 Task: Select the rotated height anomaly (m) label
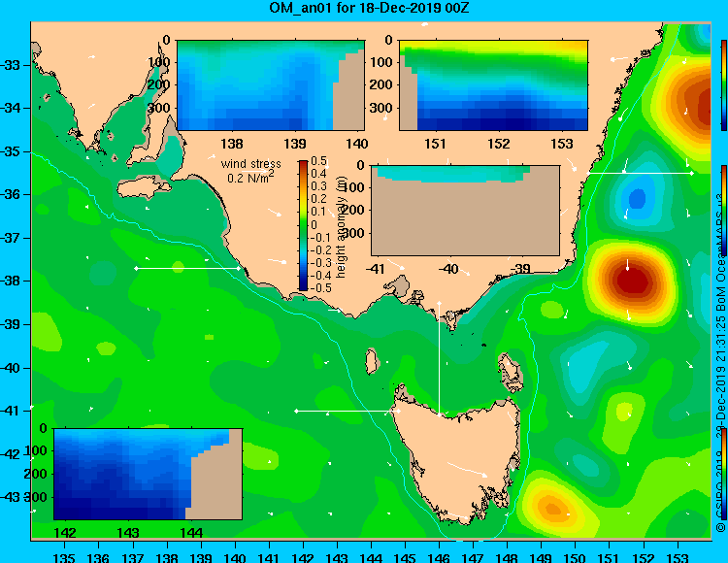point(342,227)
